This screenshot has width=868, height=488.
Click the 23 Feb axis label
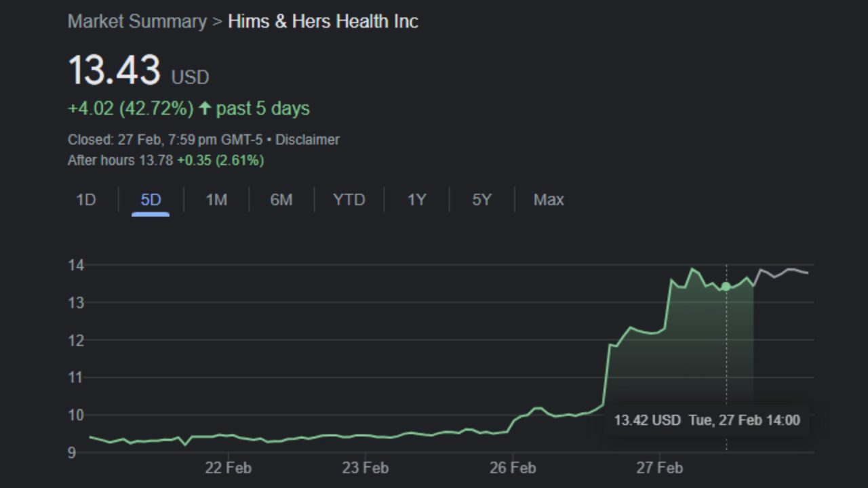point(365,468)
